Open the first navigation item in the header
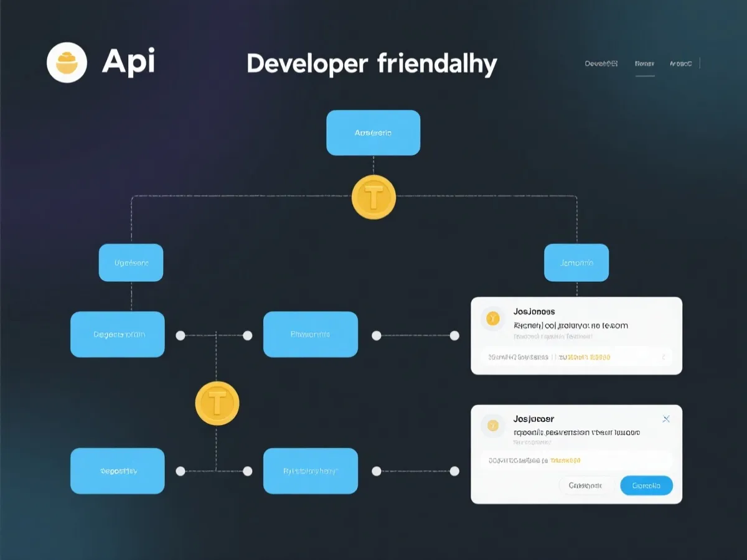The height and width of the screenshot is (560, 747). pyautogui.click(x=601, y=63)
